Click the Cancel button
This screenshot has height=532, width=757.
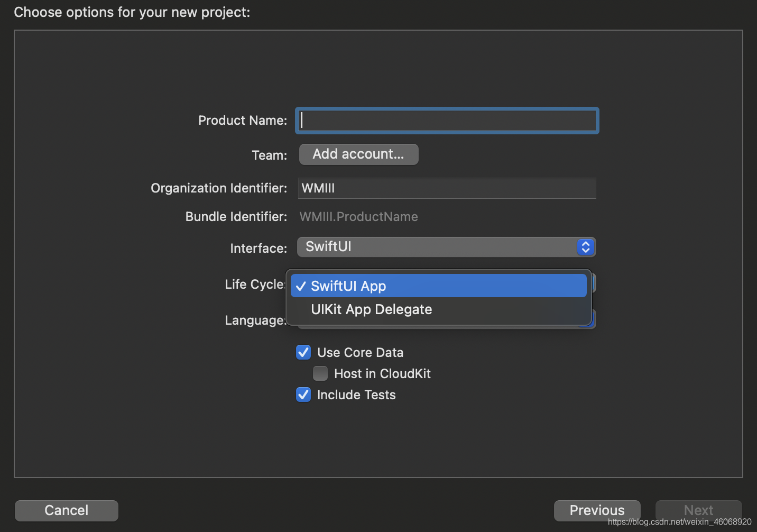coord(67,510)
